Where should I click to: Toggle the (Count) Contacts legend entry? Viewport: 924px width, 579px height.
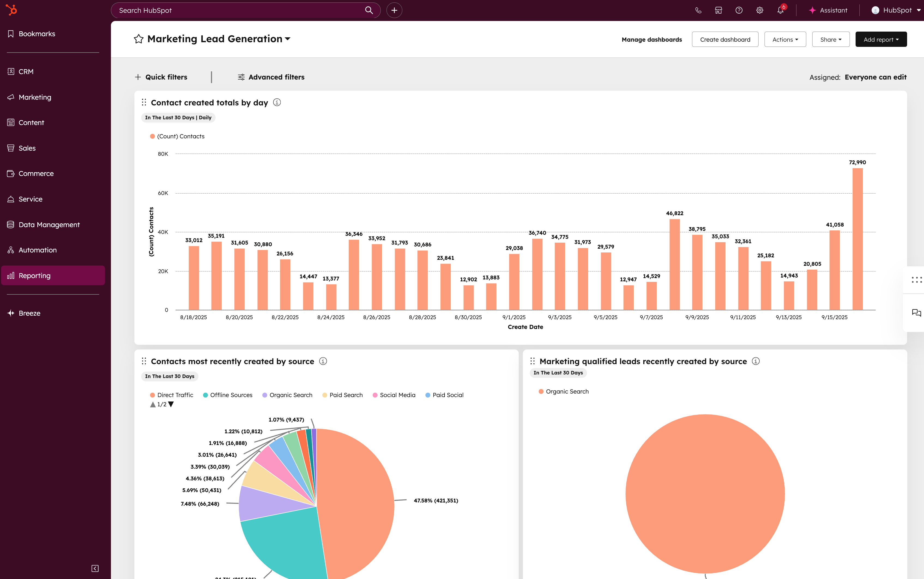tap(177, 136)
